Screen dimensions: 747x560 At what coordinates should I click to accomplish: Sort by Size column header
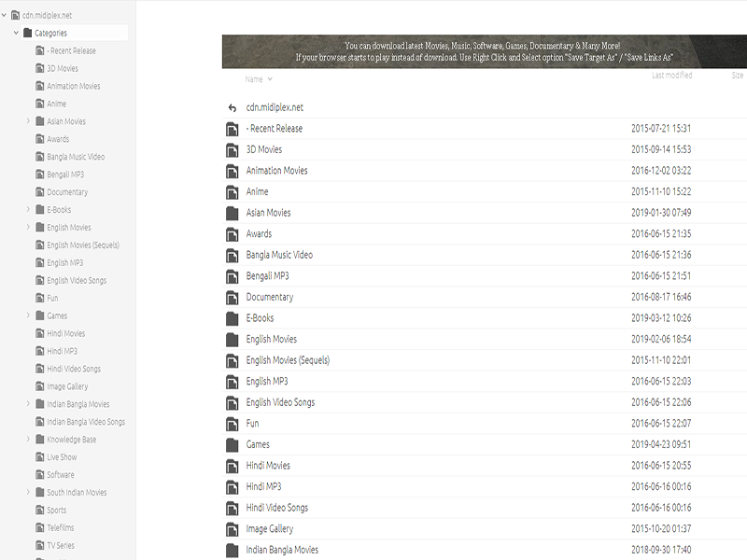pos(737,76)
